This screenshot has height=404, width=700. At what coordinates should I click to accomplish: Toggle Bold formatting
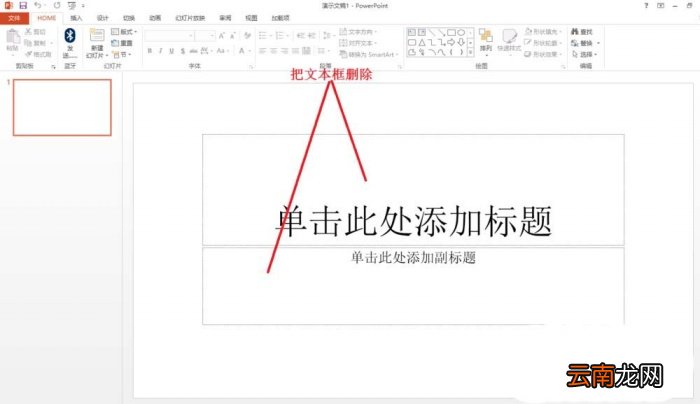click(x=150, y=51)
